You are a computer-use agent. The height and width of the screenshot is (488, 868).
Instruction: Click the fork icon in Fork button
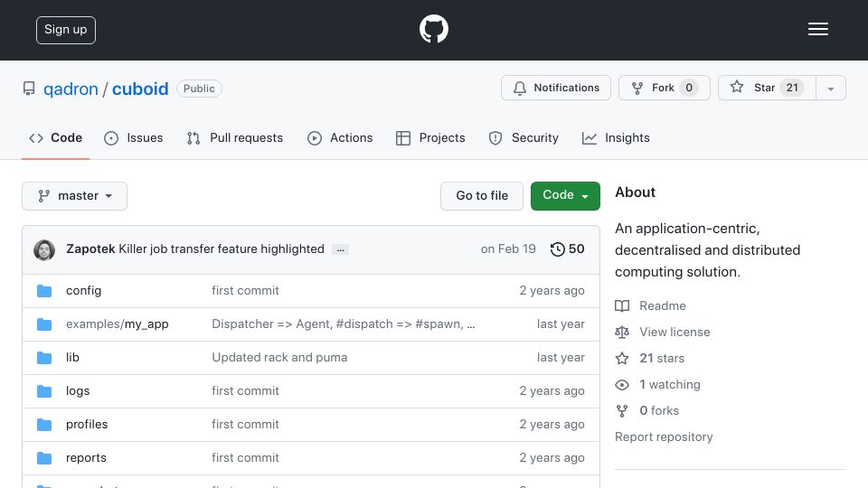pos(637,88)
